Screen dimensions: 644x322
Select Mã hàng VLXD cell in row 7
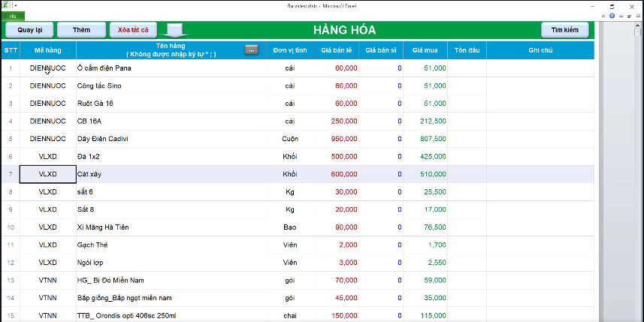pyautogui.click(x=48, y=174)
